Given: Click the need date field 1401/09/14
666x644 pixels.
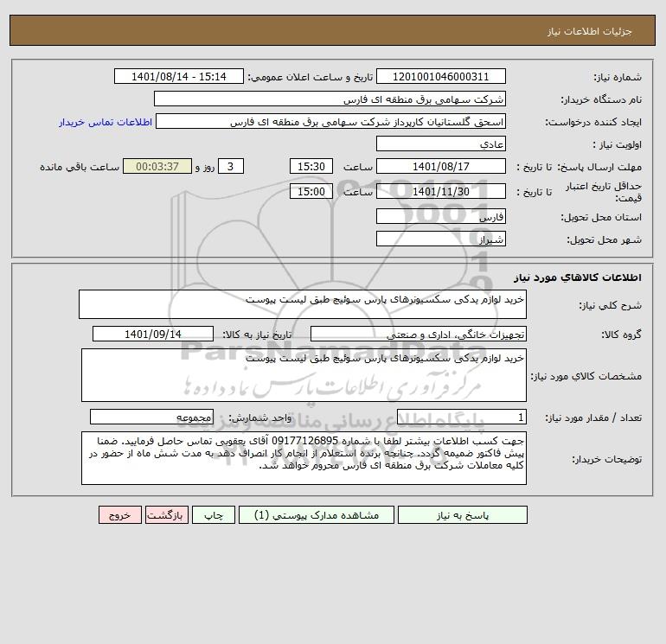Looking at the screenshot, I should click(153, 334).
